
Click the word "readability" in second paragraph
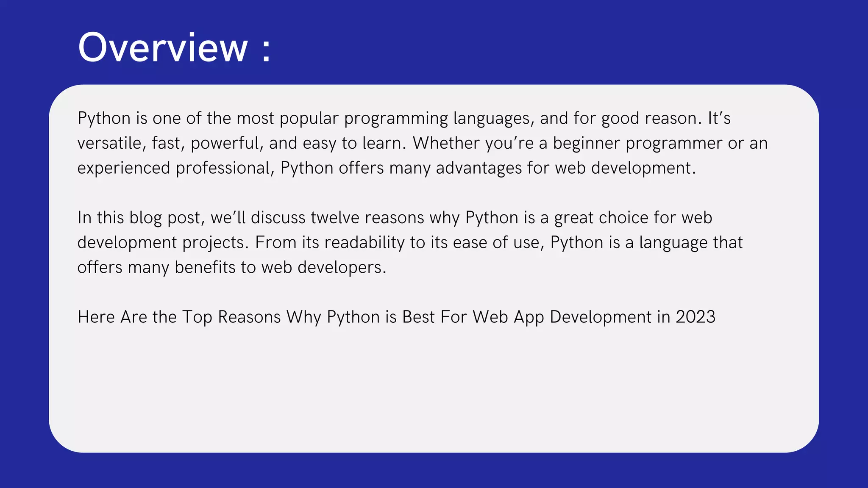click(x=364, y=243)
